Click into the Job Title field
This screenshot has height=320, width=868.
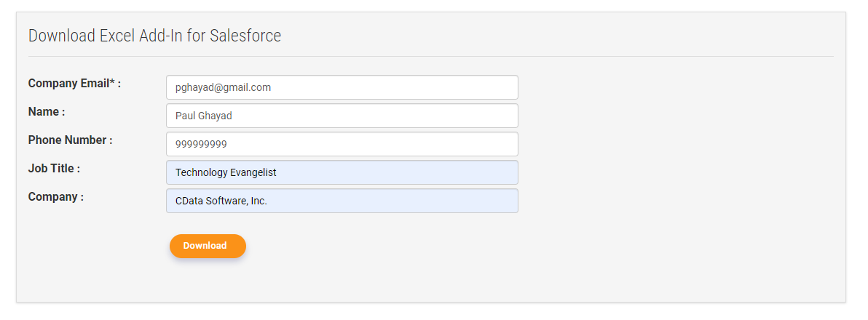[408, 172]
